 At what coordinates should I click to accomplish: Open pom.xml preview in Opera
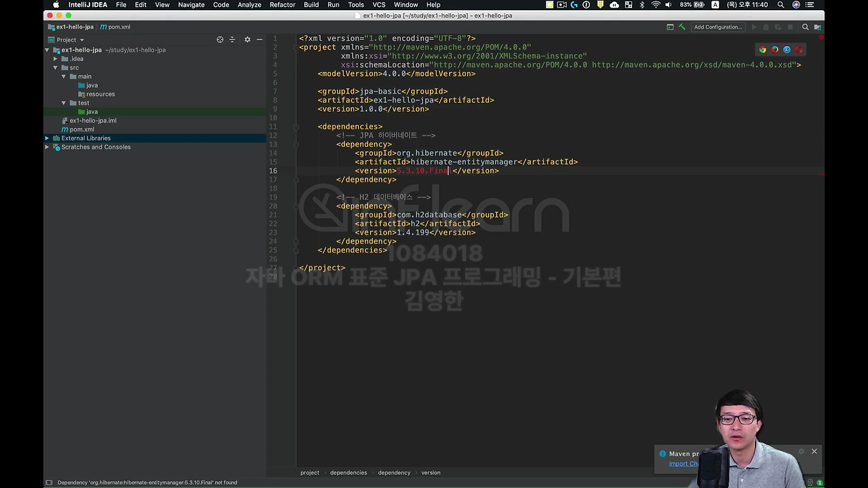800,49
